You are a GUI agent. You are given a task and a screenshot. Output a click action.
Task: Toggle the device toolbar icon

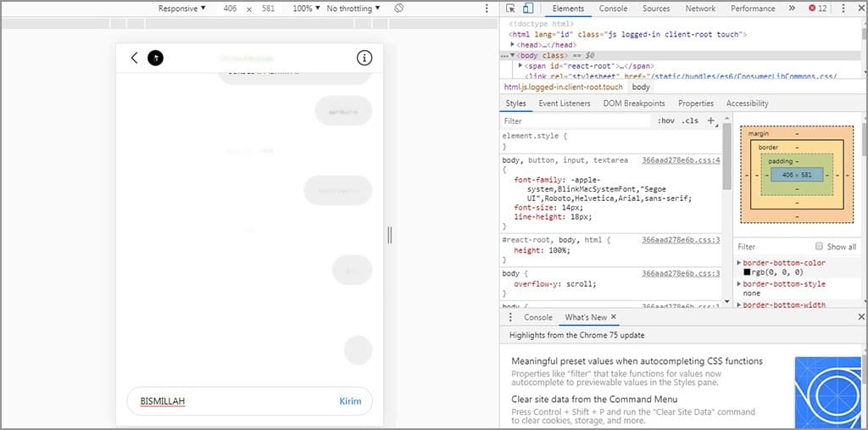point(527,8)
